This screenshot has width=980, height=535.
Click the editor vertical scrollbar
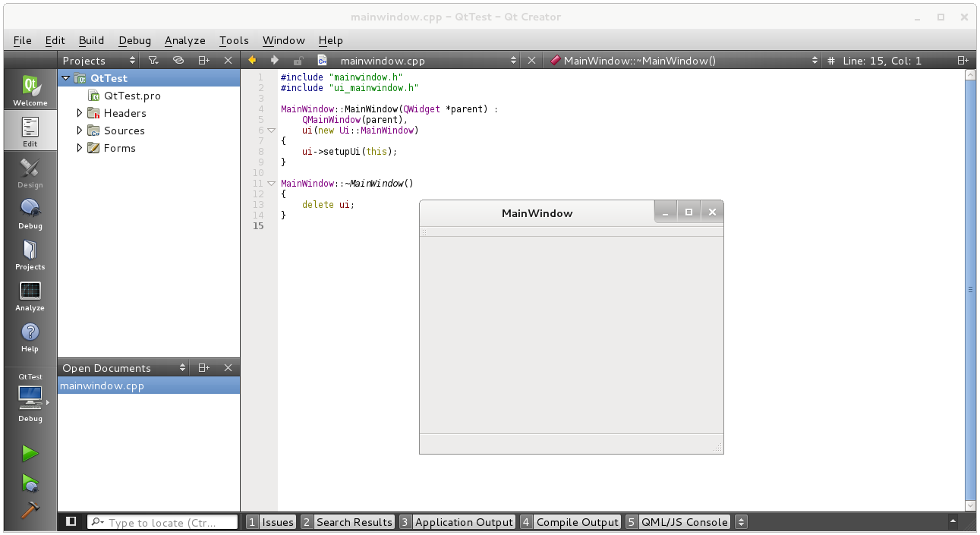(x=970, y=288)
